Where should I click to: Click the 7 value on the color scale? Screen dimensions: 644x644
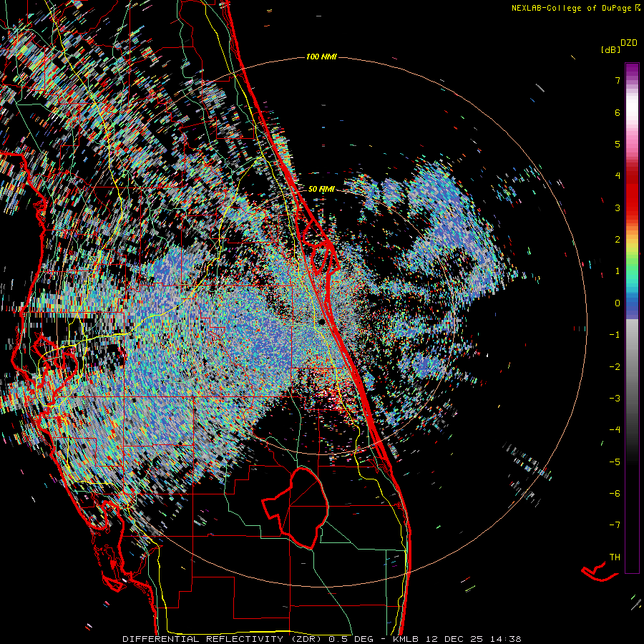pos(618,80)
